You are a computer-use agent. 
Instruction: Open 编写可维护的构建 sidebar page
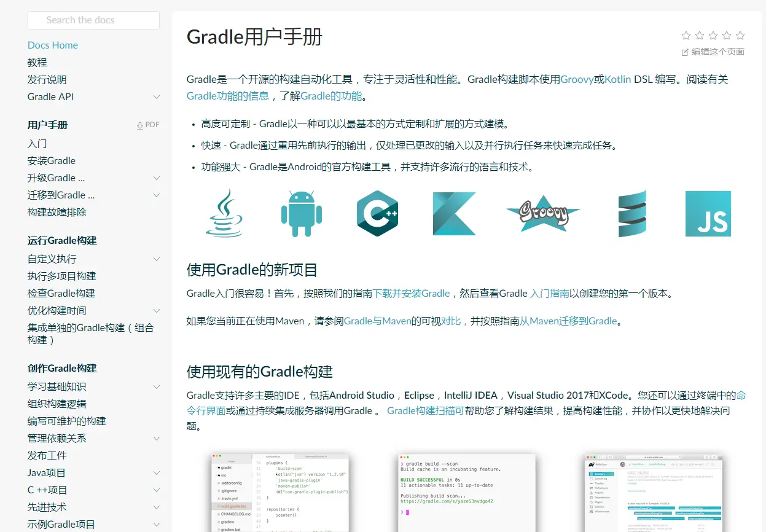coord(67,421)
